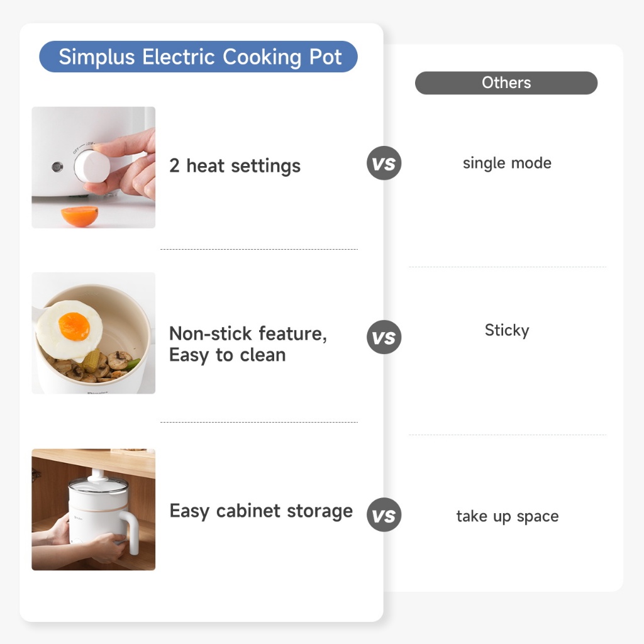Click the white pot handle in cabinet photo

click(131, 530)
